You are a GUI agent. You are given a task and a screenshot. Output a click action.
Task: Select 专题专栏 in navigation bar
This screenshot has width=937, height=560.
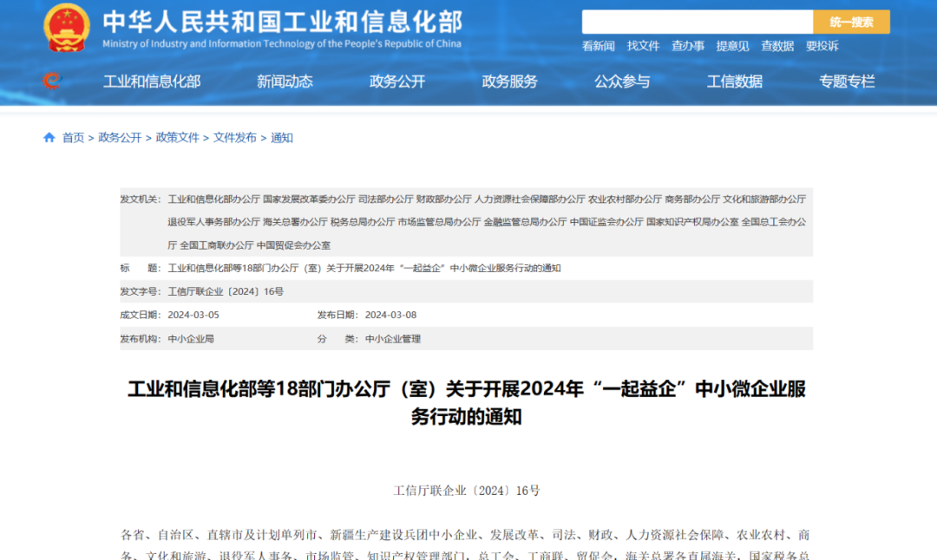click(847, 81)
